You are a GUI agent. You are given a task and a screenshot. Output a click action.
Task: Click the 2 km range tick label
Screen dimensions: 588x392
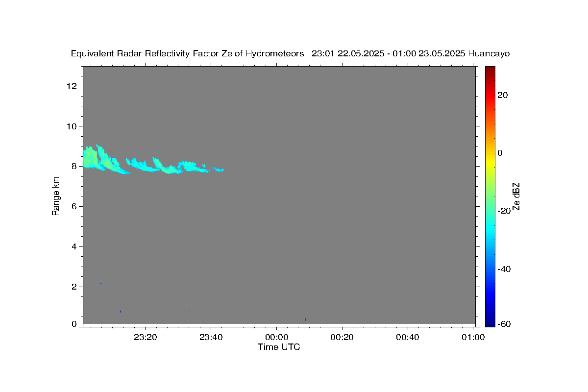(74, 287)
